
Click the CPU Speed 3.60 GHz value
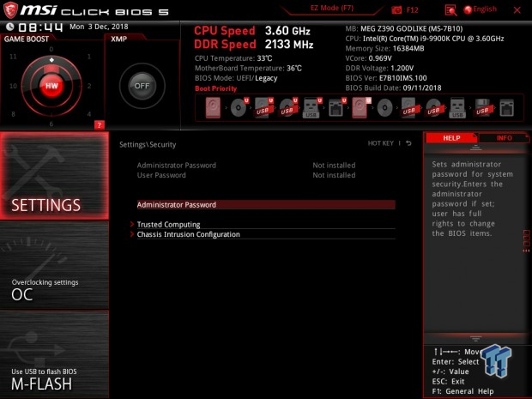click(287, 31)
